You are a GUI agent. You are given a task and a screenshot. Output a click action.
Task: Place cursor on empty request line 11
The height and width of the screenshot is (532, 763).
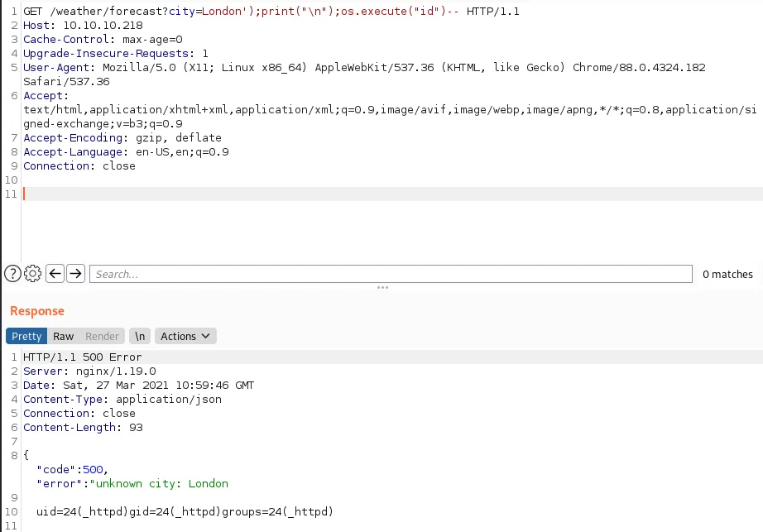point(392,194)
